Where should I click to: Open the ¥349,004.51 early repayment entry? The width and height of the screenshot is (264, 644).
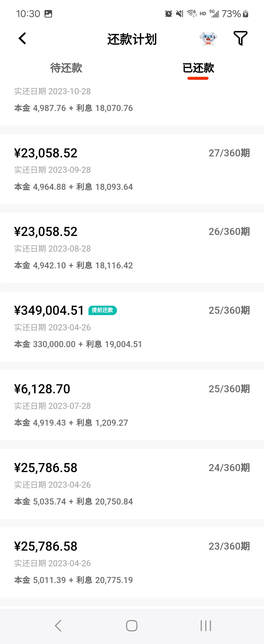click(x=132, y=326)
